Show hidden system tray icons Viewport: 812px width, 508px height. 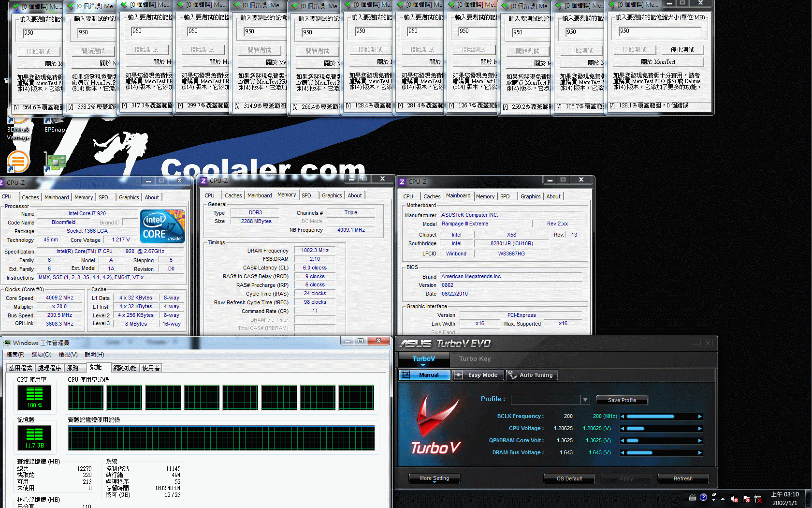(x=723, y=499)
